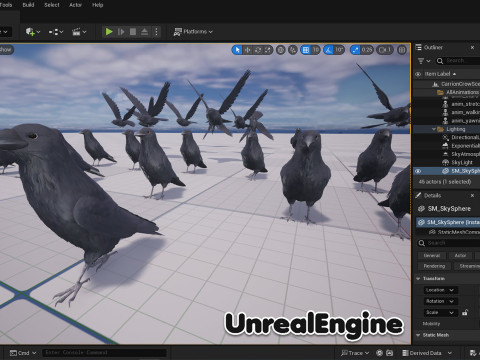Open scale snap value 0.25
The width and height of the screenshot is (480, 360).
coord(367,50)
